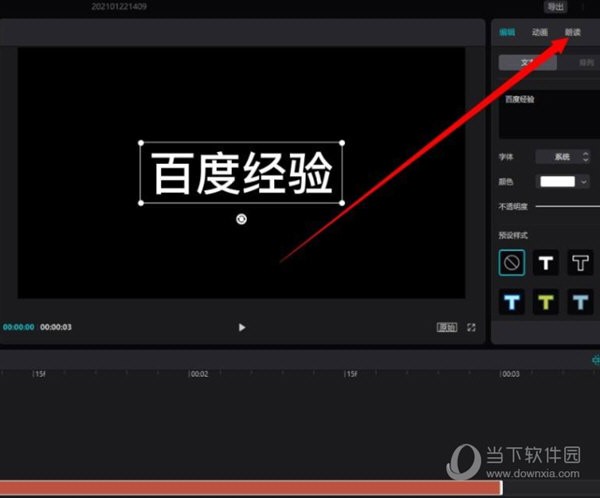600x498 pixels.
Task: Play the preview video
Action: click(242, 327)
